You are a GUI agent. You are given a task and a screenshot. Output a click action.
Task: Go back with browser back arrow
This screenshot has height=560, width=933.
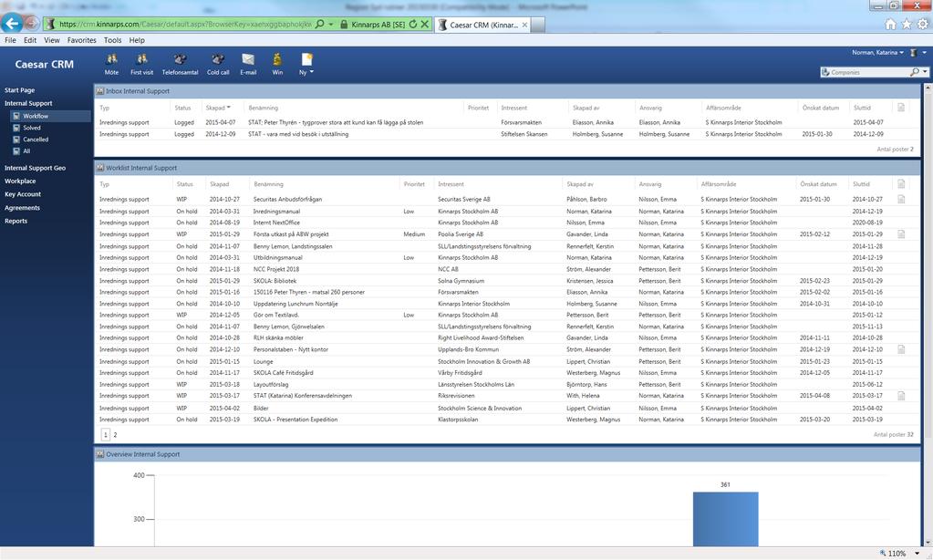pyautogui.click(x=11, y=23)
